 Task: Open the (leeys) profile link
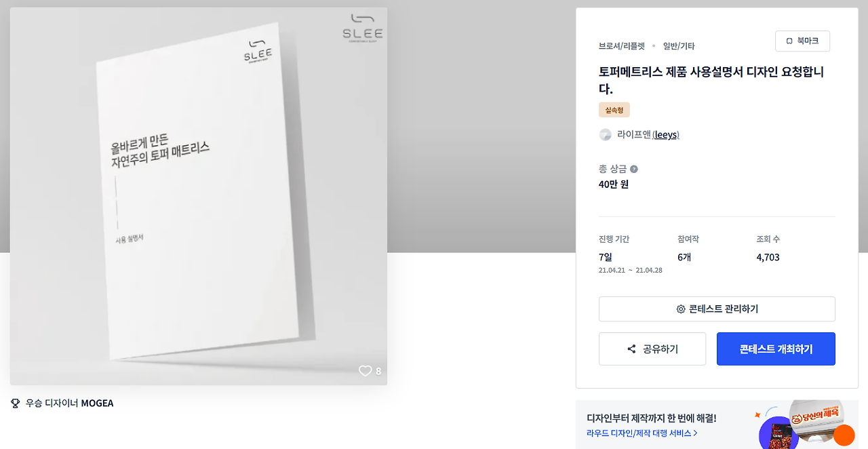(x=666, y=135)
